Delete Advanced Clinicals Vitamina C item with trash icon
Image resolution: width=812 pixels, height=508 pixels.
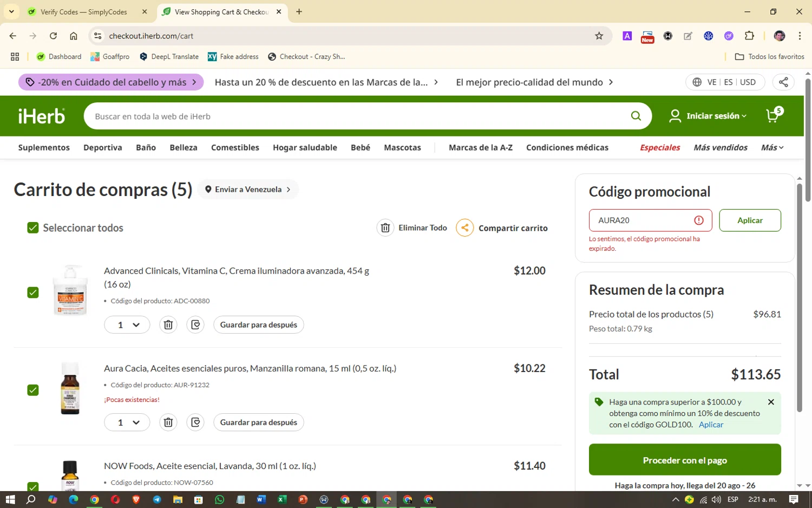point(168,325)
